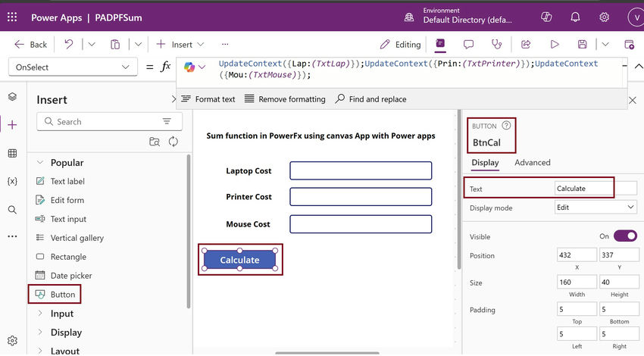The width and height of the screenshot is (644, 356).
Task: Open the filter icon in search box
Action: pos(167,121)
